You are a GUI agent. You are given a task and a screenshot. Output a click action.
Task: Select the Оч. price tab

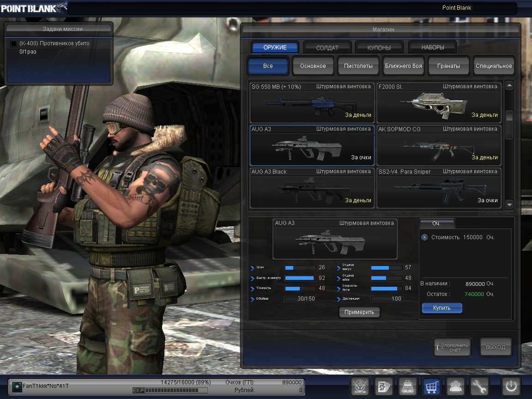point(437,223)
